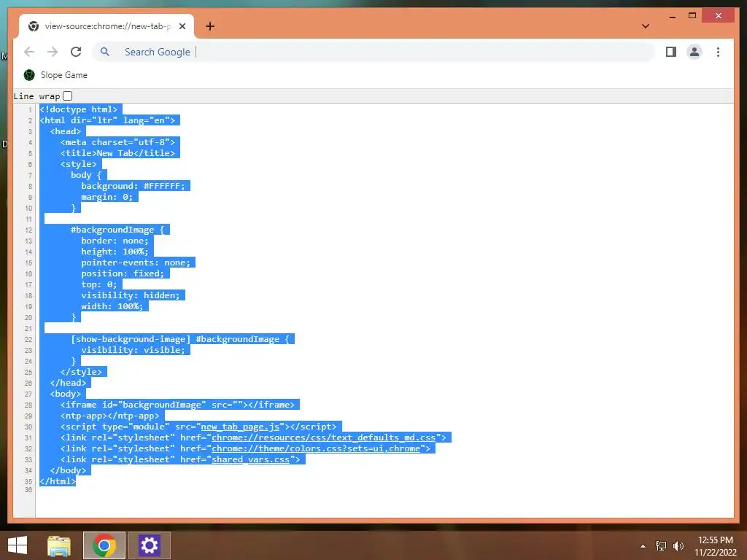Open the Slope Game bookmark
This screenshot has height=560, width=747.
[55, 75]
